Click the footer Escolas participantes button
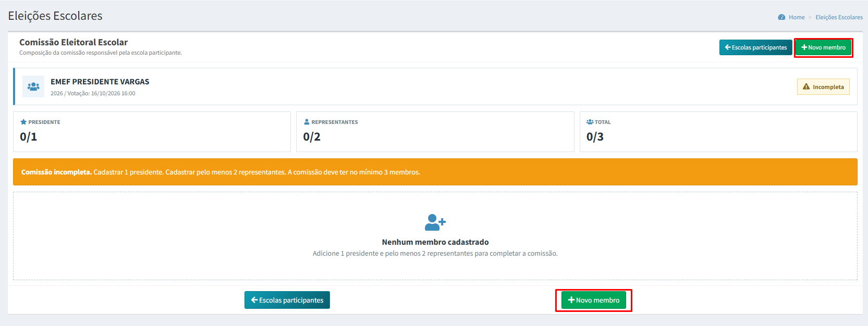This screenshot has width=868, height=326. [x=287, y=300]
